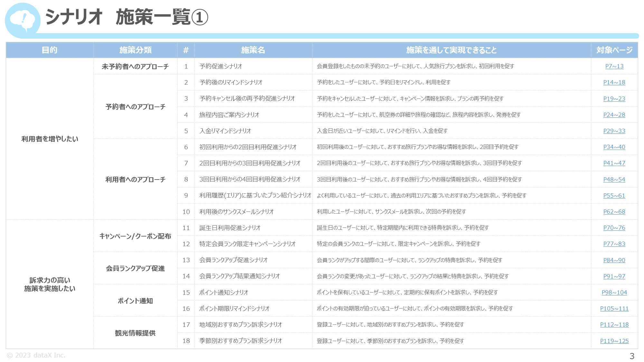
Task: Select 利用履歴(エリア)に基づいたプラン紹介シナリオ name
Action: (x=255, y=196)
